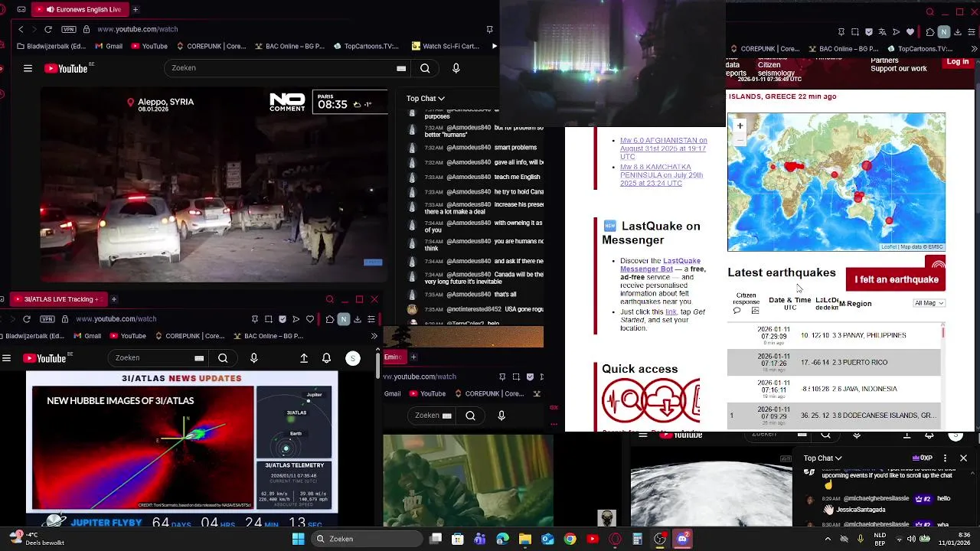The image size is (980, 551).
Task: Click search magnifier in Eminc YouTube window
Action: [x=471, y=416]
